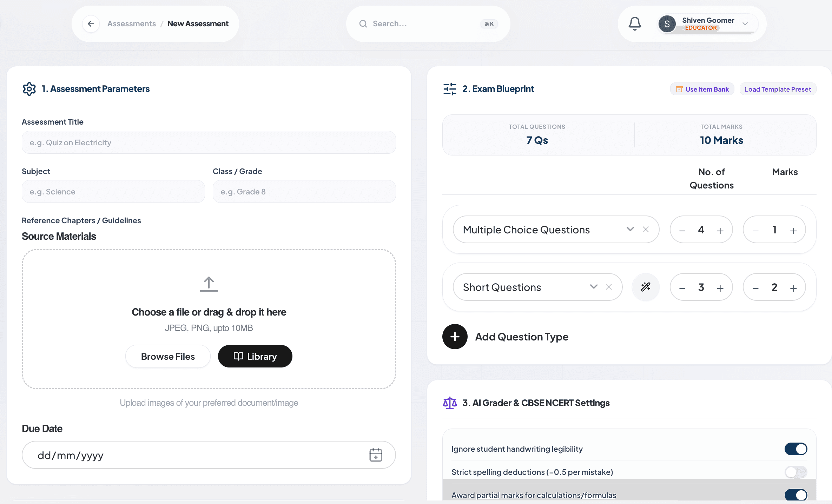The height and width of the screenshot is (504, 832).
Task: Click Load Template Preset button
Action: 778,89
